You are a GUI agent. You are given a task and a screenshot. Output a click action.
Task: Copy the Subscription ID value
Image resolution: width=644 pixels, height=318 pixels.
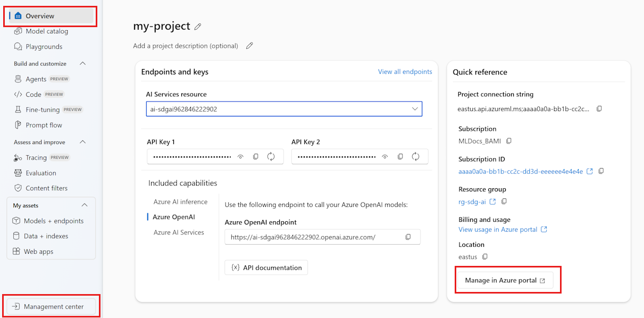point(601,171)
